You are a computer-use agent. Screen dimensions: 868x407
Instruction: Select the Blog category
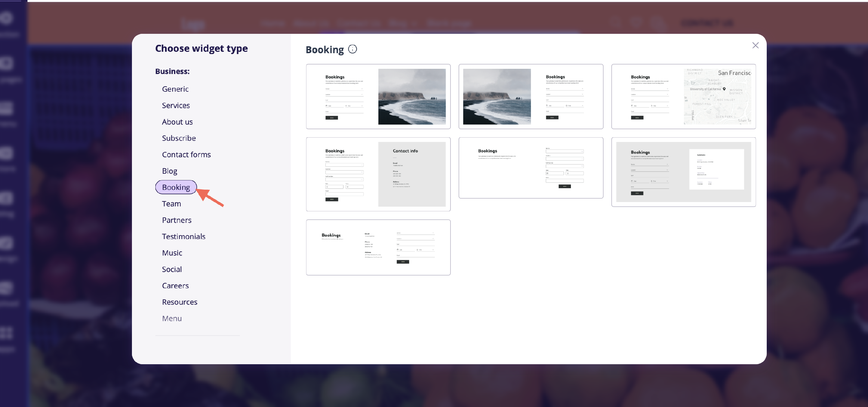click(170, 171)
